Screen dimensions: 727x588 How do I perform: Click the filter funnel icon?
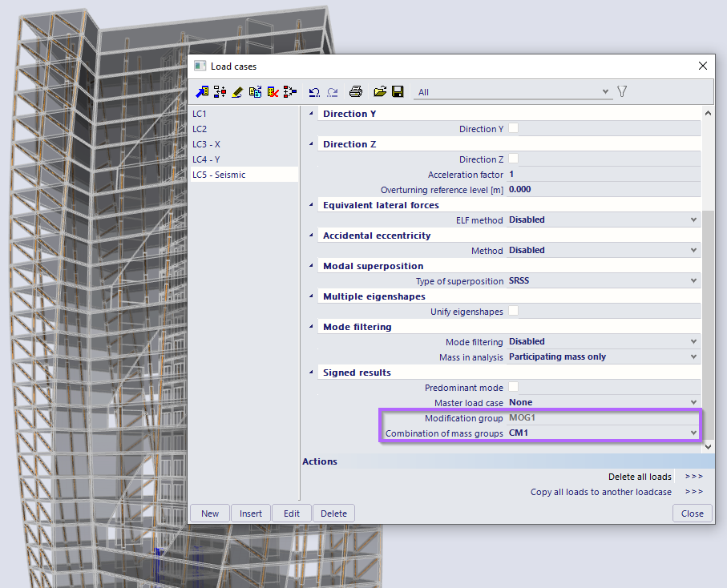(x=622, y=91)
